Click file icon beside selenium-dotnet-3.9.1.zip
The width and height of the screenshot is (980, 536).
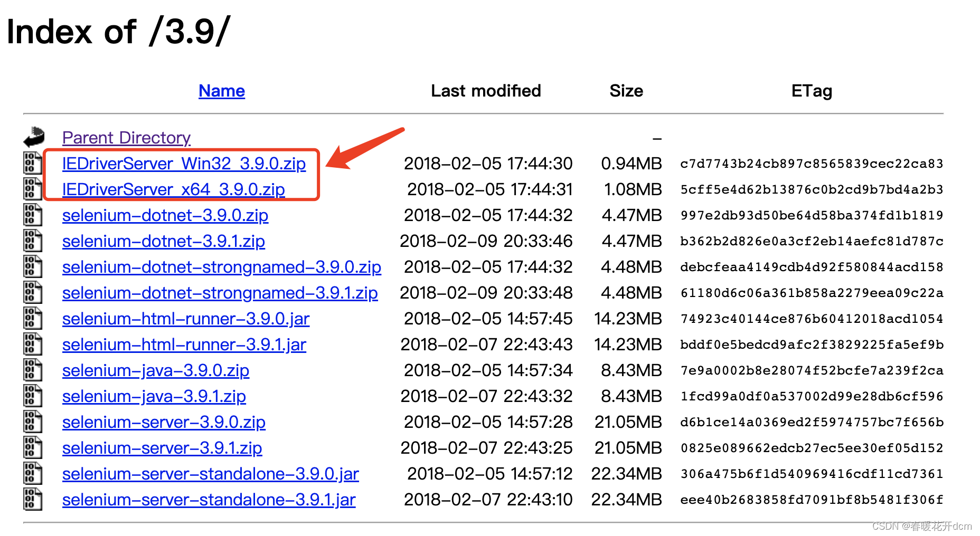(x=33, y=241)
